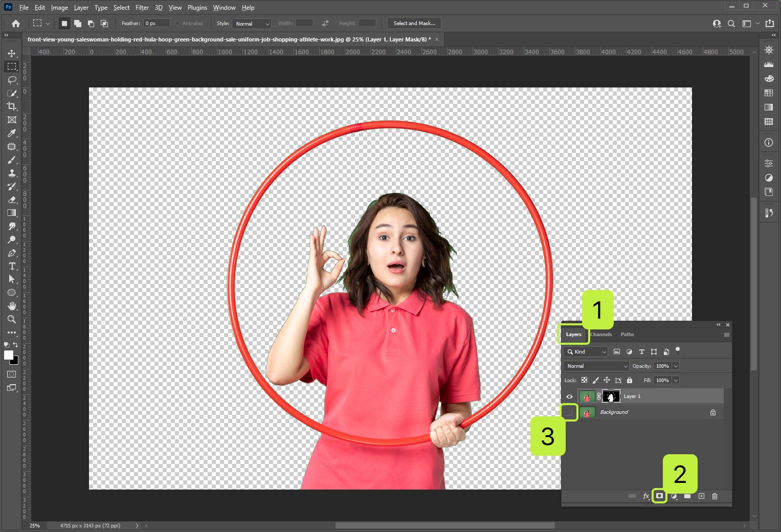This screenshot has height=532, width=781.
Task: Click the layer style fx icon
Action: click(646, 496)
